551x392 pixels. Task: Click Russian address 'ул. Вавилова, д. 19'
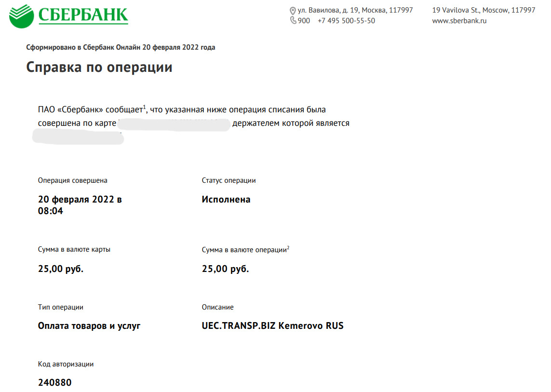coord(328,10)
